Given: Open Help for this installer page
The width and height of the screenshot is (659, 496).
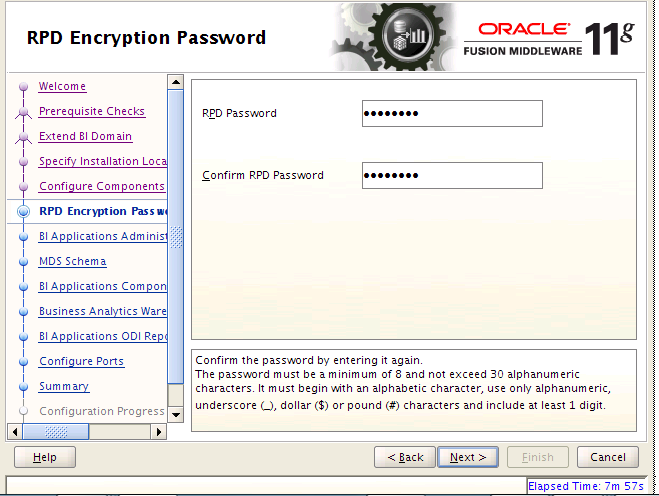Looking at the screenshot, I should [45, 457].
